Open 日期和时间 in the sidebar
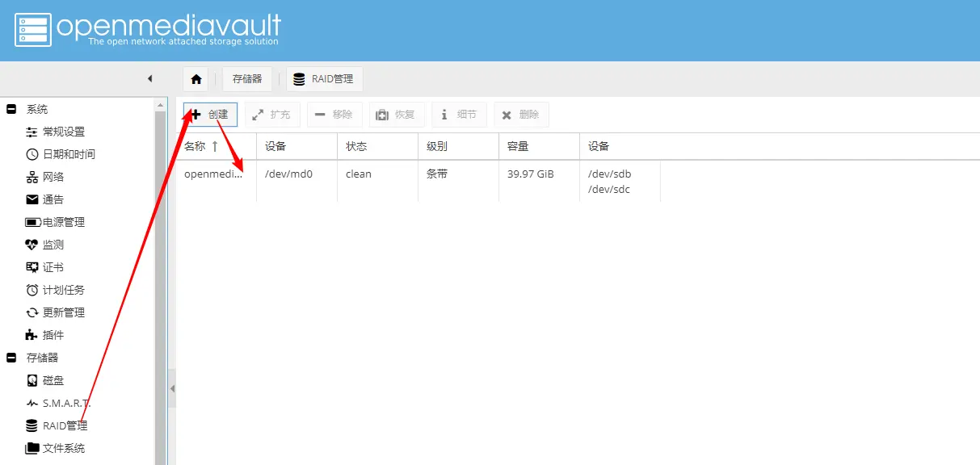The height and width of the screenshot is (465, 980). pyautogui.click(x=69, y=154)
